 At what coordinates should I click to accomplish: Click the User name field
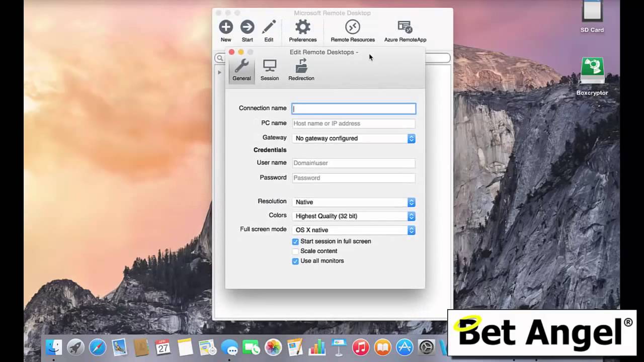354,163
